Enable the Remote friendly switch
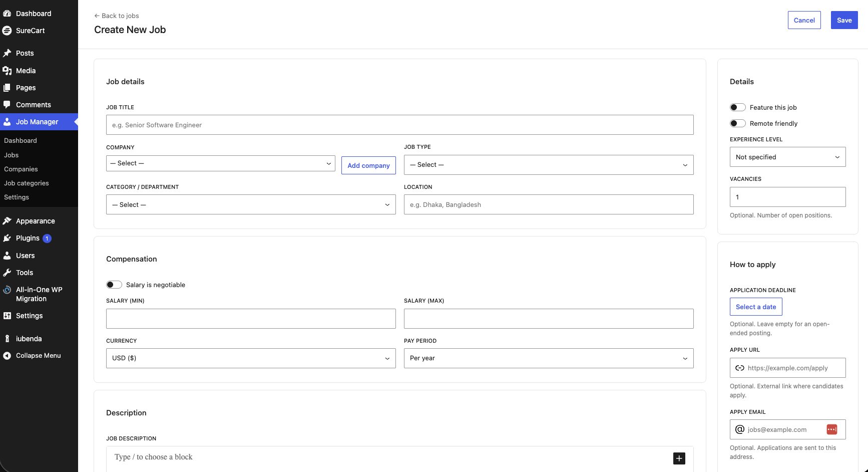 click(x=738, y=123)
